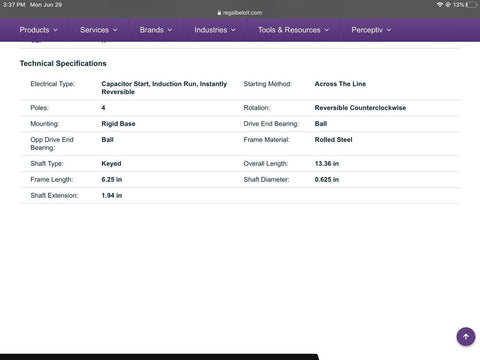480x360 pixels.
Task: Select the Technical Specifications heading
Action: point(63,63)
